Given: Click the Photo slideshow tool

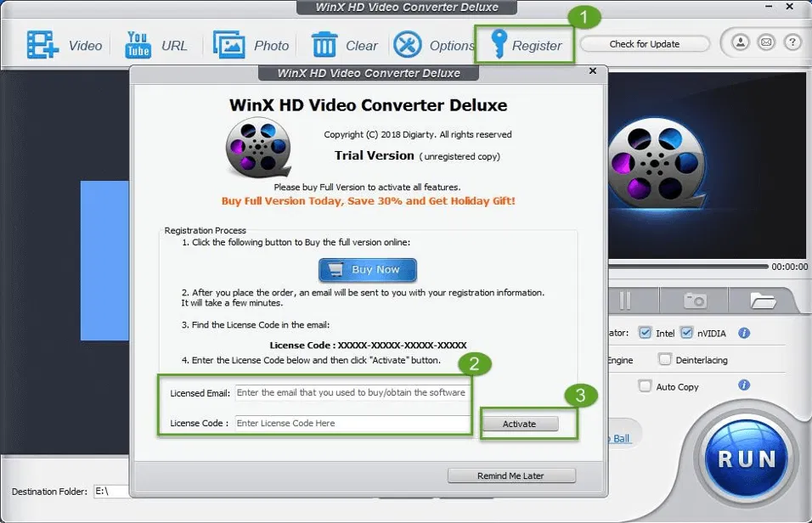Looking at the screenshot, I should [x=251, y=45].
